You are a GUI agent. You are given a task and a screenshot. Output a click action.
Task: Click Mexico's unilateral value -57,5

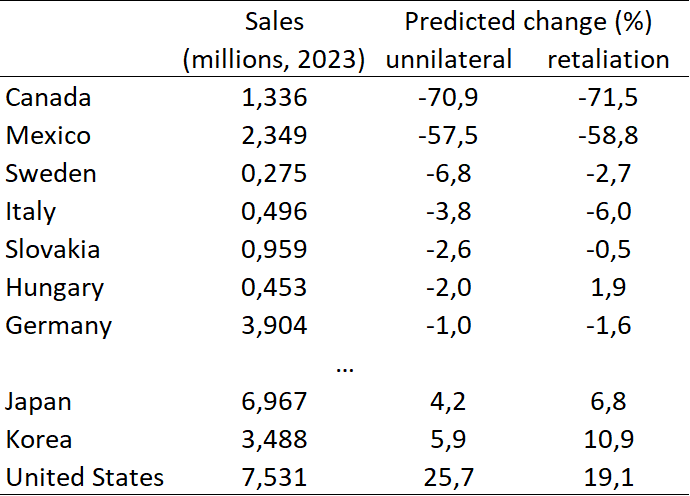449,135
